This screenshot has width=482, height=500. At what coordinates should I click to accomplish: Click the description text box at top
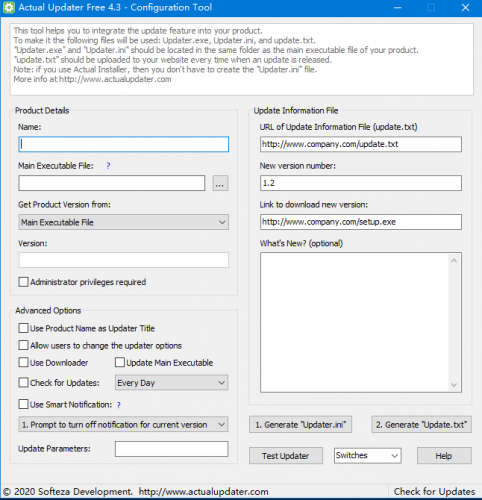tap(242, 59)
